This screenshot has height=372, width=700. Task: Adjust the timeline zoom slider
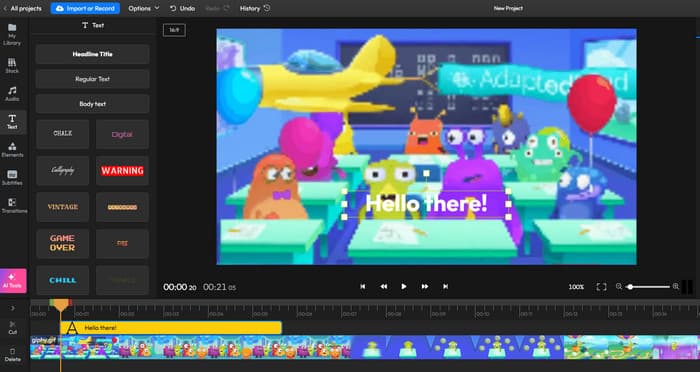pos(649,287)
